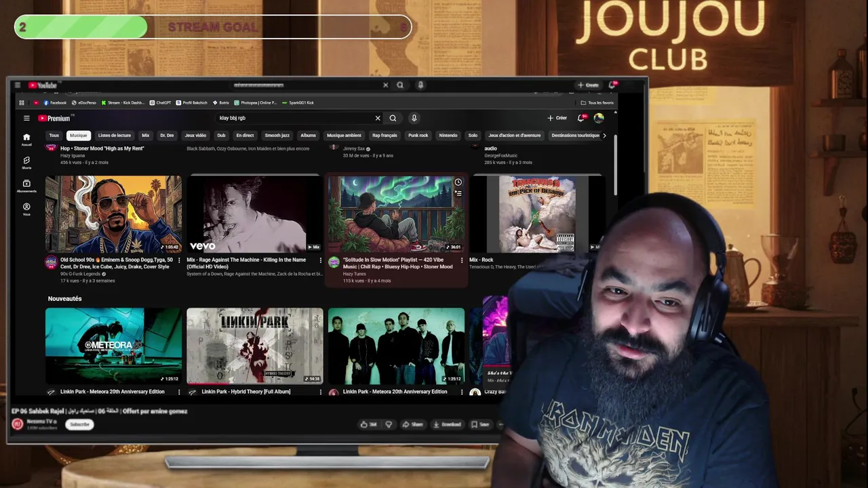Screen dimensions: 868x488
Task: Click Save under the Nessma TV video
Action: (480, 424)
